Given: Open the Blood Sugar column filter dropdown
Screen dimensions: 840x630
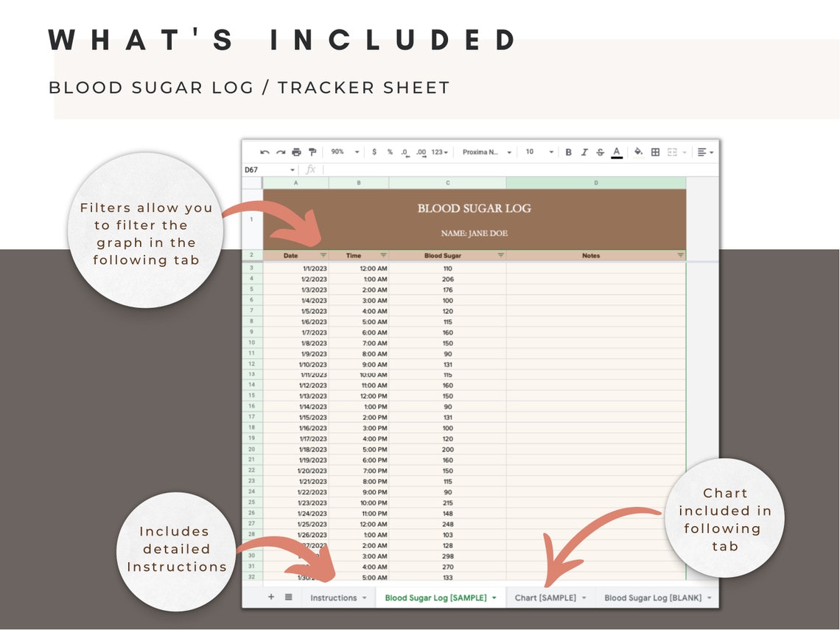Looking at the screenshot, I should [501, 255].
